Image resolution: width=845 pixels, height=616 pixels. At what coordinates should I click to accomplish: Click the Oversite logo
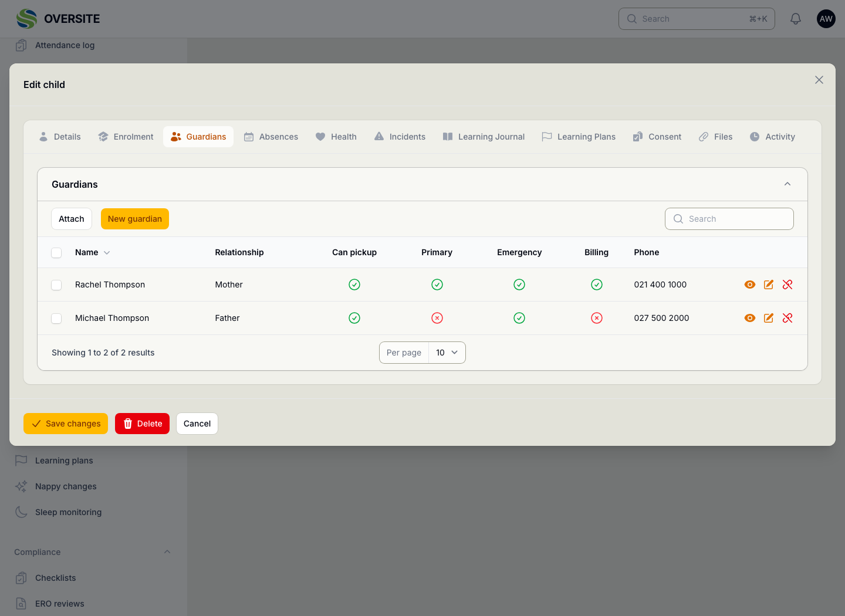tap(58, 19)
